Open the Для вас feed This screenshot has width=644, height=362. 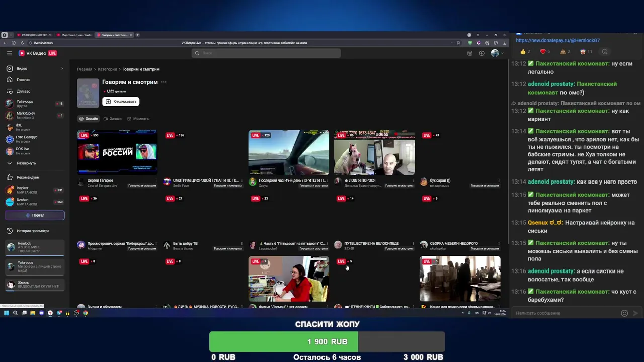[x=35, y=92]
